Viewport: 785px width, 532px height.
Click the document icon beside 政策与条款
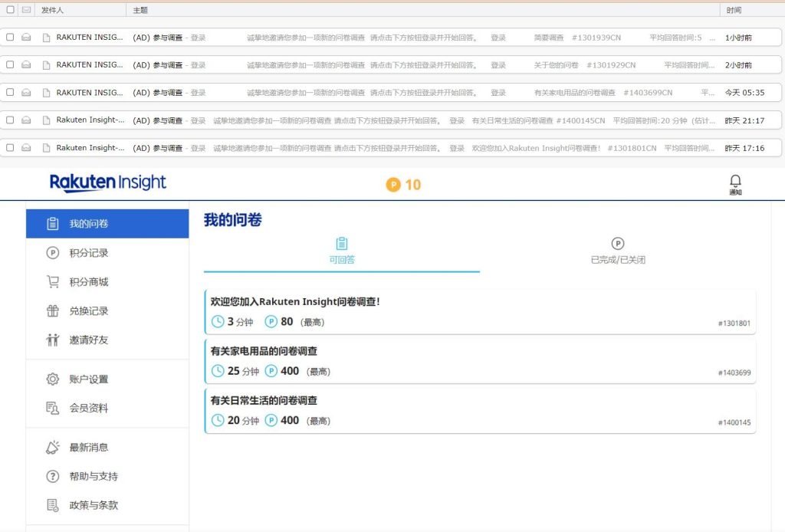tap(53, 505)
